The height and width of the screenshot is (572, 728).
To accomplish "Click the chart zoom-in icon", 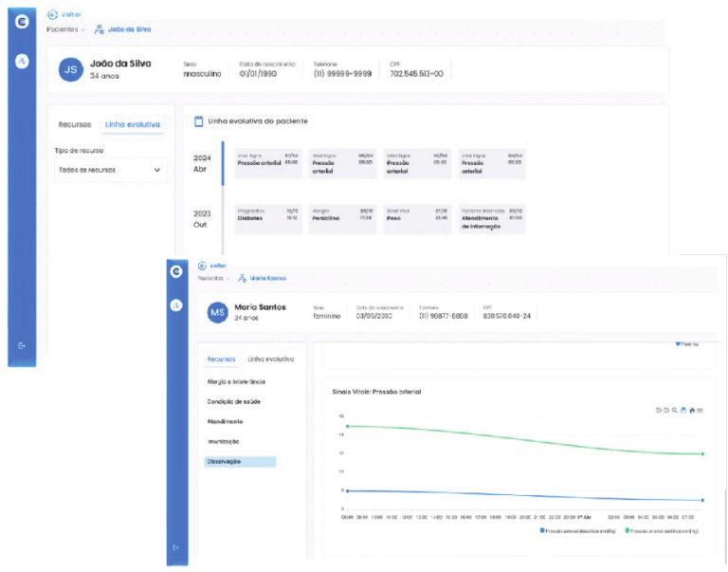I will (x=658, y=410).
